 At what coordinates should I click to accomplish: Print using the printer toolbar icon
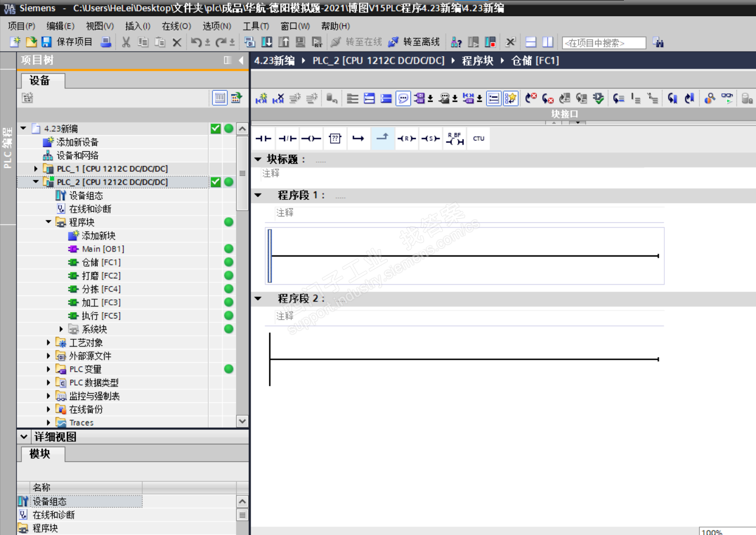pos(106,42)
